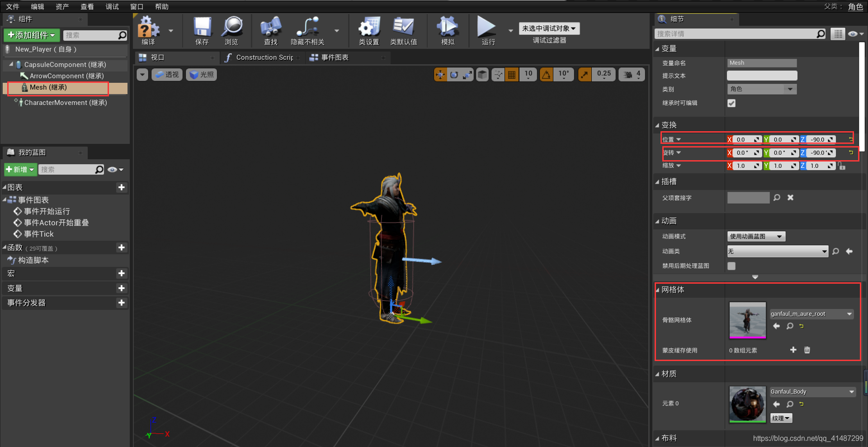
Task: Toggle scale lock ratio icon
Action: pyautogui.click(x=841, y=166)
